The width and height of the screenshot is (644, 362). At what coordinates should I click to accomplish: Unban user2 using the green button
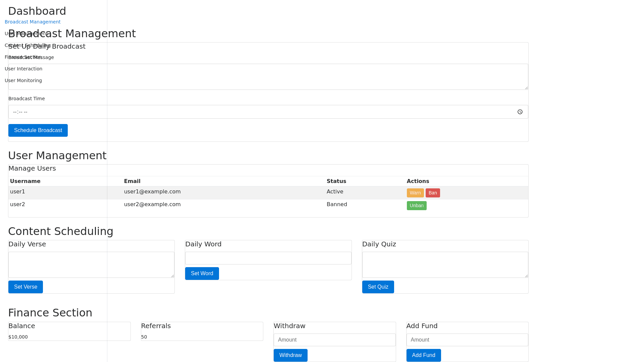pos(416,205)
